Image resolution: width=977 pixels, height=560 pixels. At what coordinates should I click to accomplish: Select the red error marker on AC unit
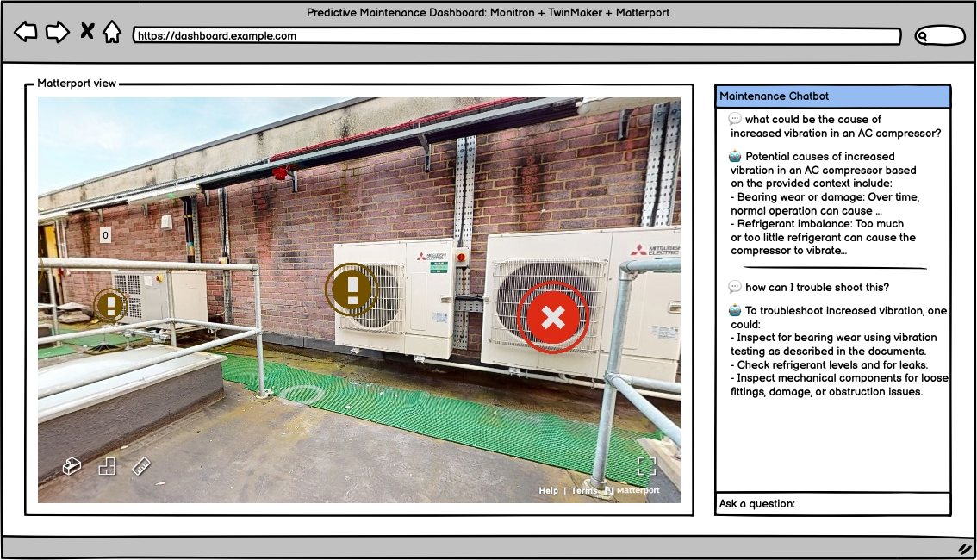click(x=552, y=317)
